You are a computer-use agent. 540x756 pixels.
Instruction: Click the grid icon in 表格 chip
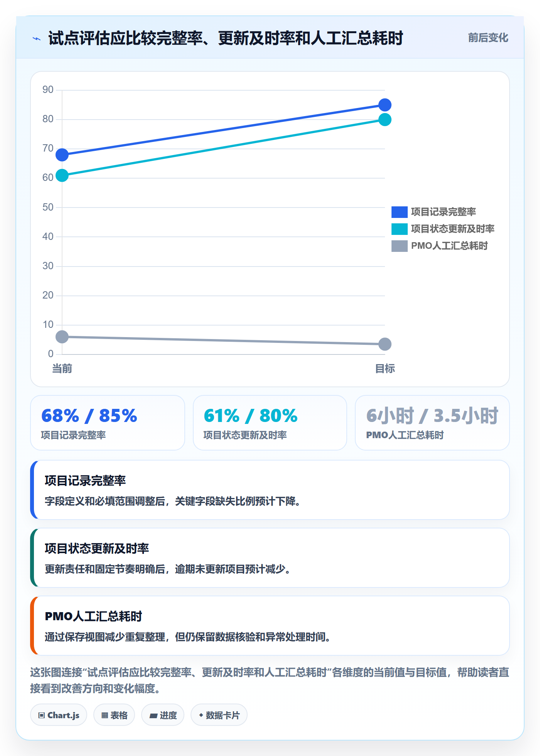(105, 715)
